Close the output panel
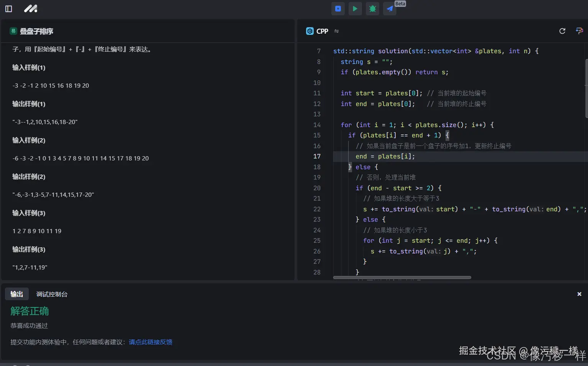The height and width of the screenshot is (366, 588). (579, 294)
